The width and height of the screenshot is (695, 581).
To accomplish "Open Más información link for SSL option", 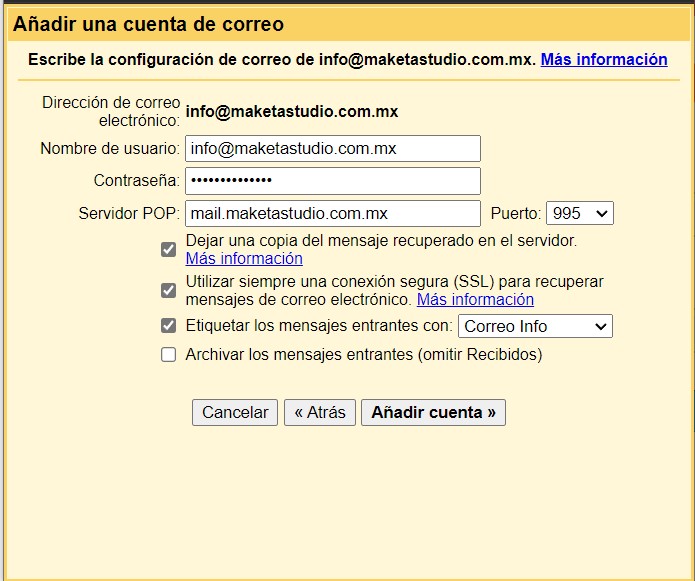I will [x=475, y=300].
